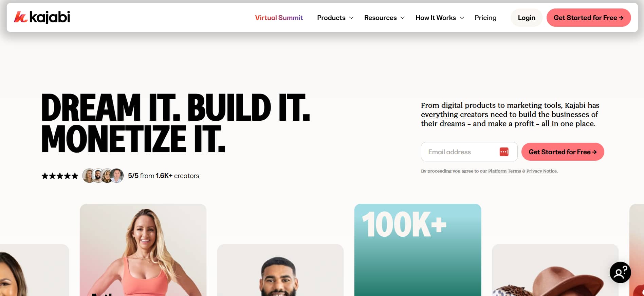The height and width of the screenshot is (296, 644).
Task: Click the teal 100K+ stat card
Action: coord(418,250)
